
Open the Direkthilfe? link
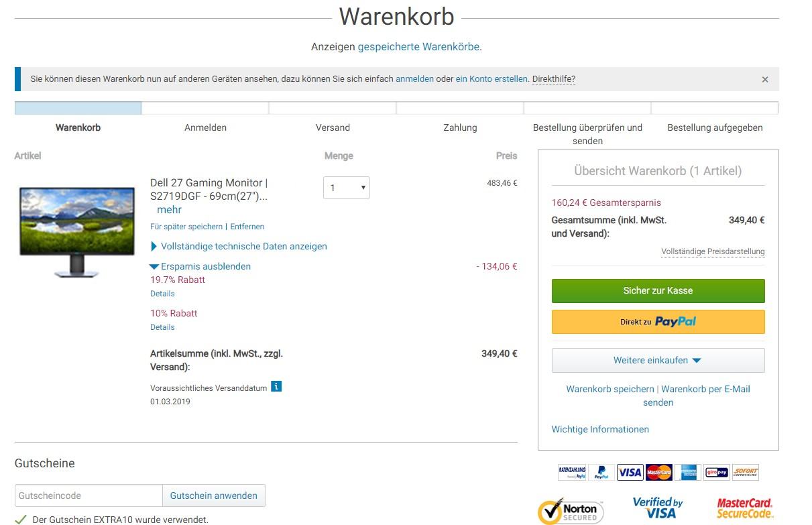(x=554, y=78)
